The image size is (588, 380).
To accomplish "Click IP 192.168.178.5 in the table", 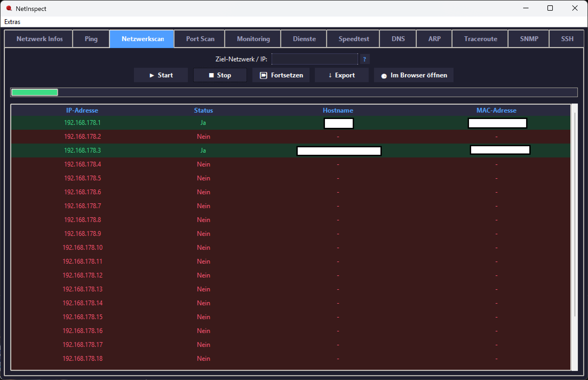I will tap(82, 178).
